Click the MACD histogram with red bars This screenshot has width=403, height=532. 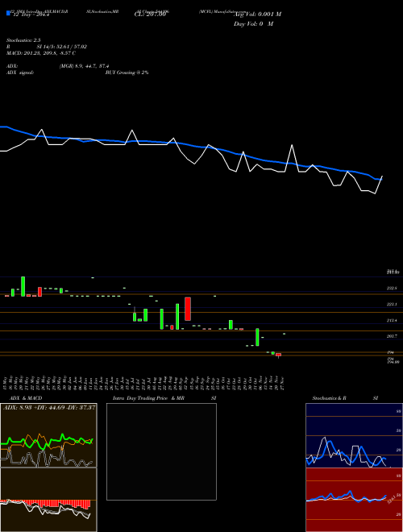(48, 500)
